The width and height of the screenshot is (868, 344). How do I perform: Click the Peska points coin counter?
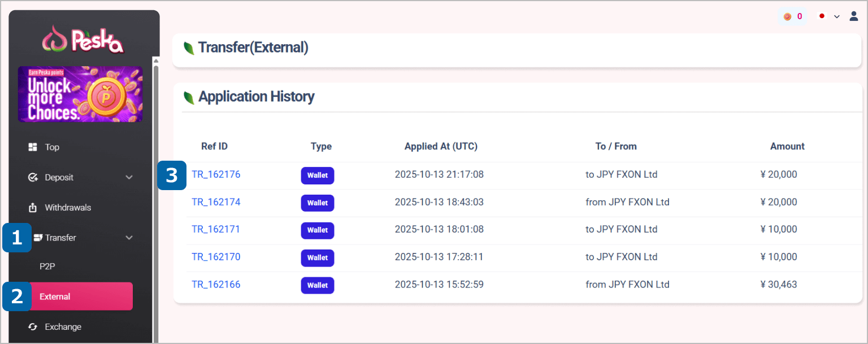792,16
